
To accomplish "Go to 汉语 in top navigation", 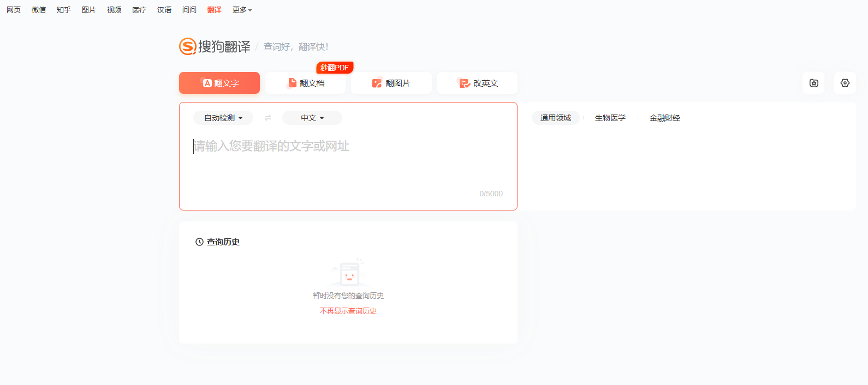I will [x=164, y=10].
